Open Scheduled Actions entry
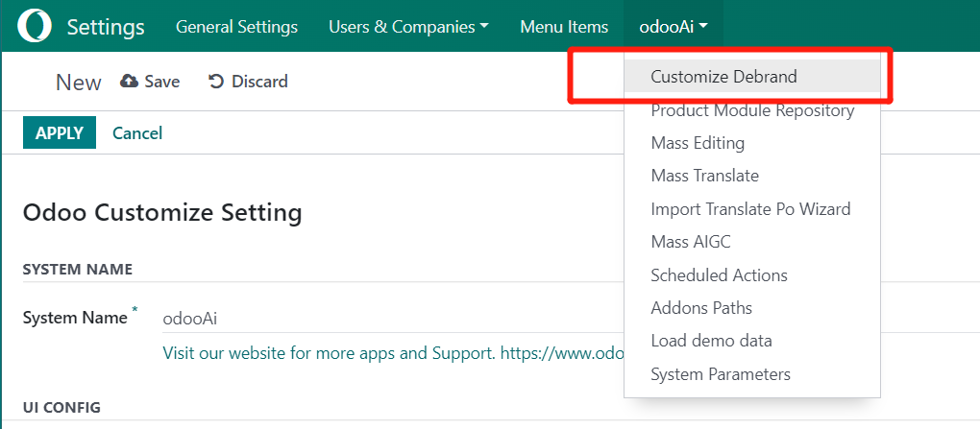The image size is (980, 429). coord(719,275)
